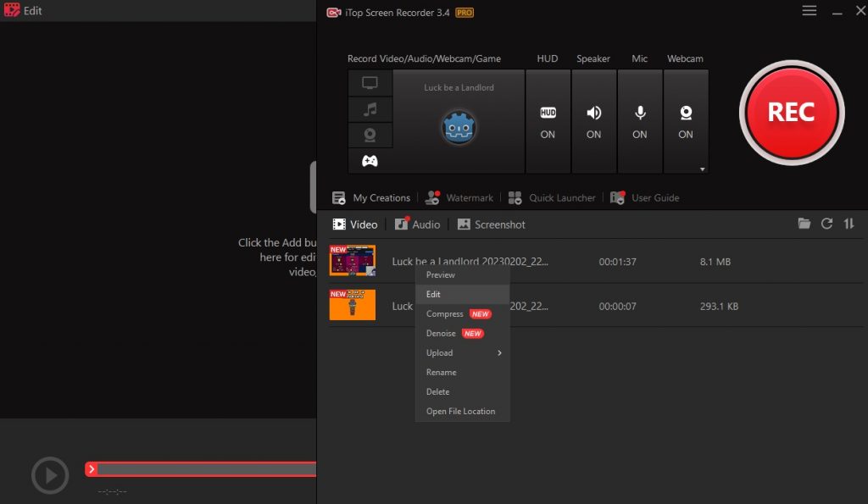Image resolution: width=868 pixels, height=504 pixels.
Task: Start recording with the REC button
Action: click(792, 113)
